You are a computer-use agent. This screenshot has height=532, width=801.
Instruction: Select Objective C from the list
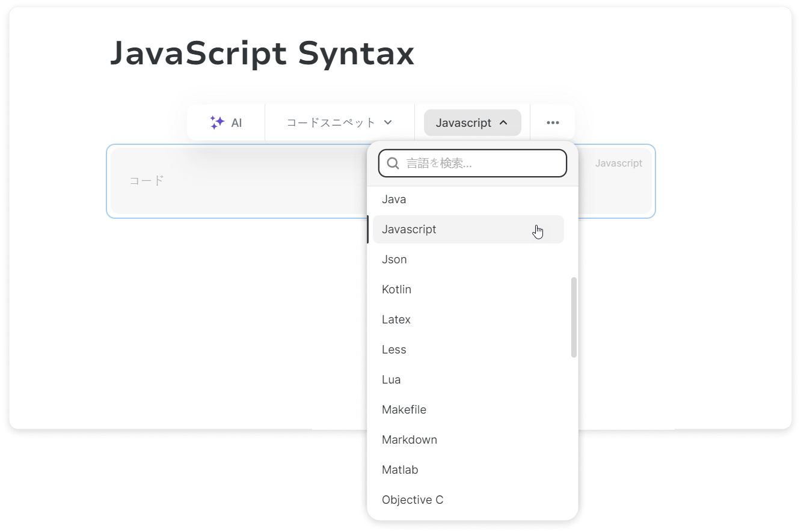tap(468, 500)
